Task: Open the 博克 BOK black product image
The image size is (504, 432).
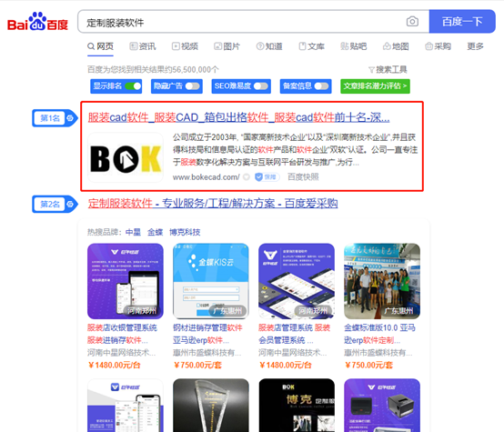Action: click(x=297, y=406)
